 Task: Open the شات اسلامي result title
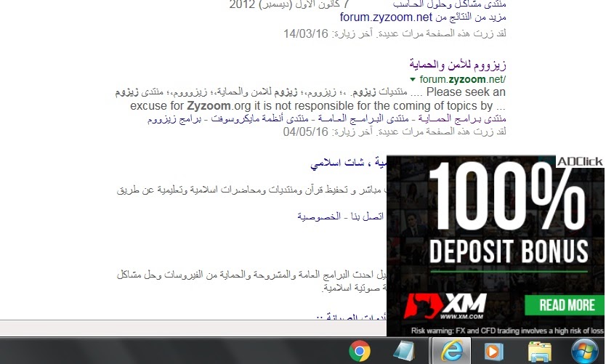point(349,163)
